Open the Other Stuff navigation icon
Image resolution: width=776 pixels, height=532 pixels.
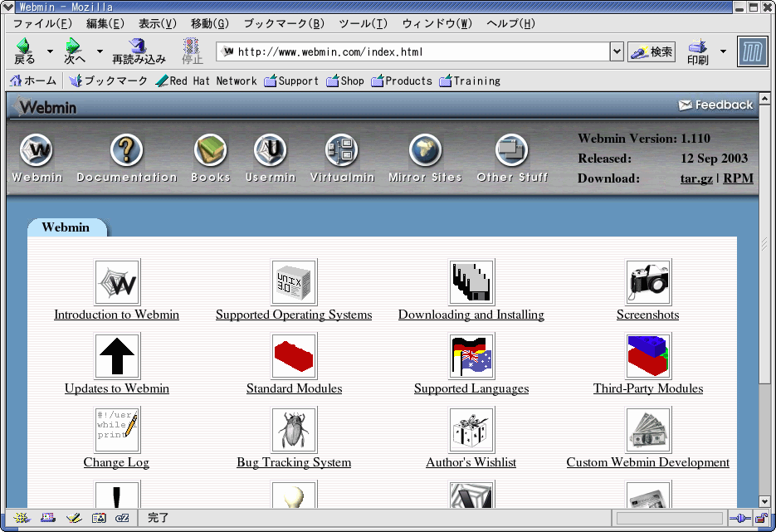coord(512,150)
